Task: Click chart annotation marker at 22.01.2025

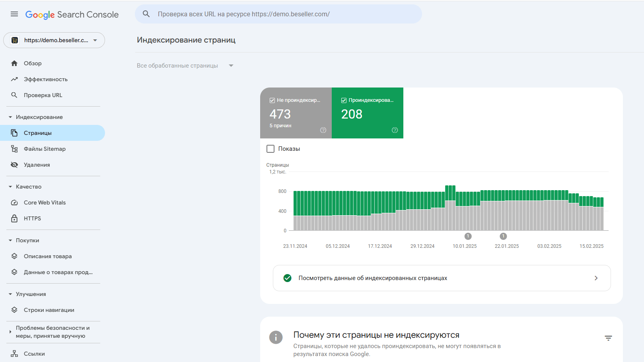Action: (x=503, y=236)
